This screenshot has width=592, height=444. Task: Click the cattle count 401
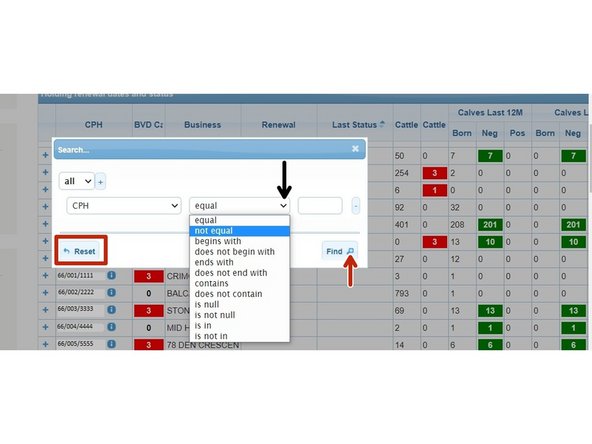(402, 225)
